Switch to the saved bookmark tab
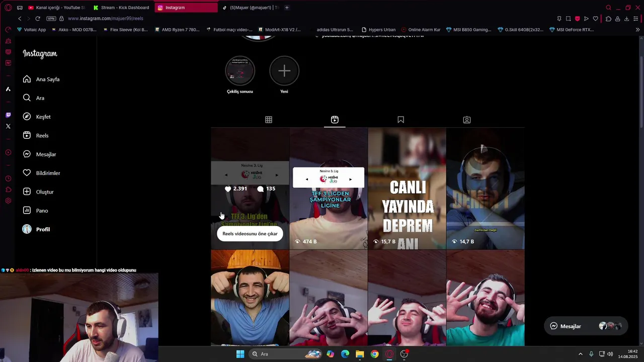 coord(400,120)
